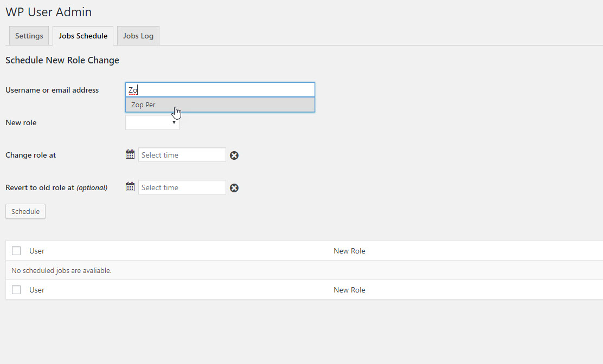Sort by the New Role column header
The image size is (603, 364).
tap(349, 251)
